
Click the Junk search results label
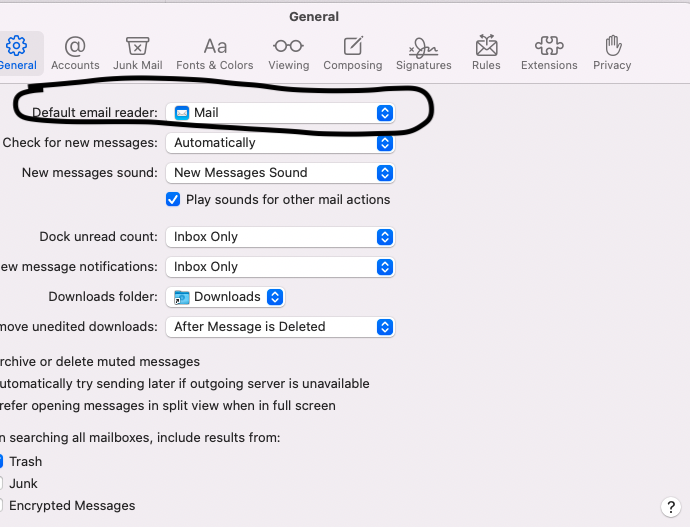pyautogui.click(x=23, y=483)
